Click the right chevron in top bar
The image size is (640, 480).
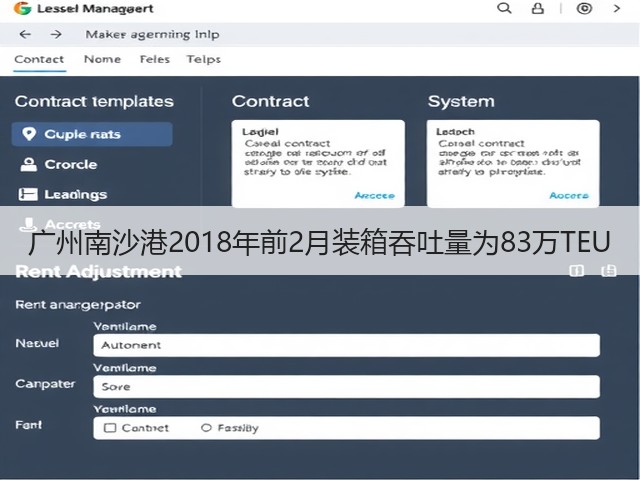pos(617,8)
